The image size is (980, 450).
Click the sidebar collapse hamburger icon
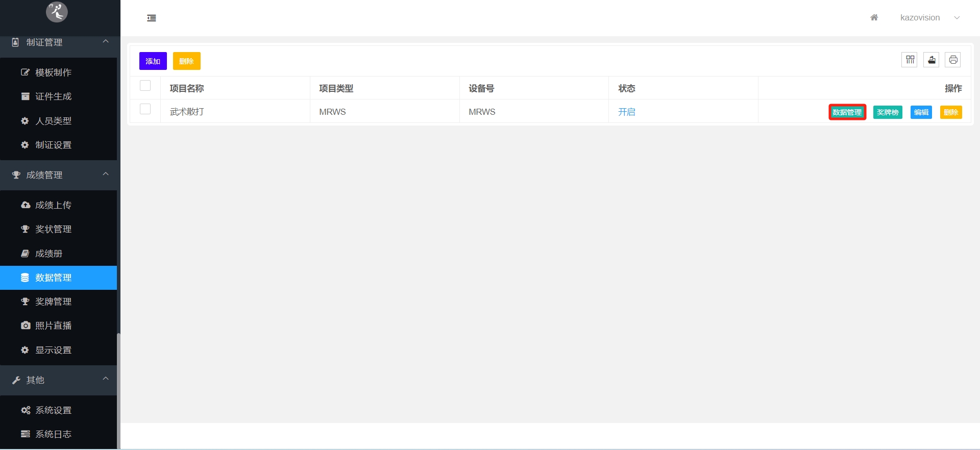point(152,18)
